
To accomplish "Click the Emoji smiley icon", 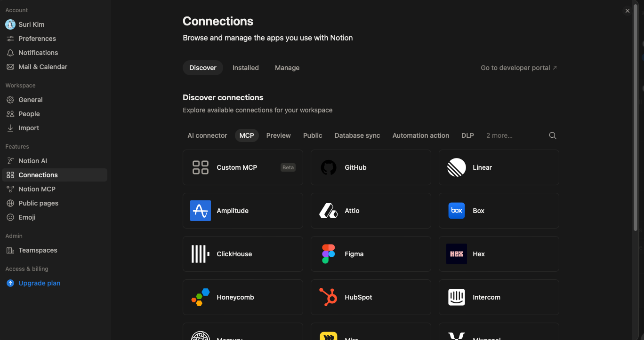I will point(10,217).
